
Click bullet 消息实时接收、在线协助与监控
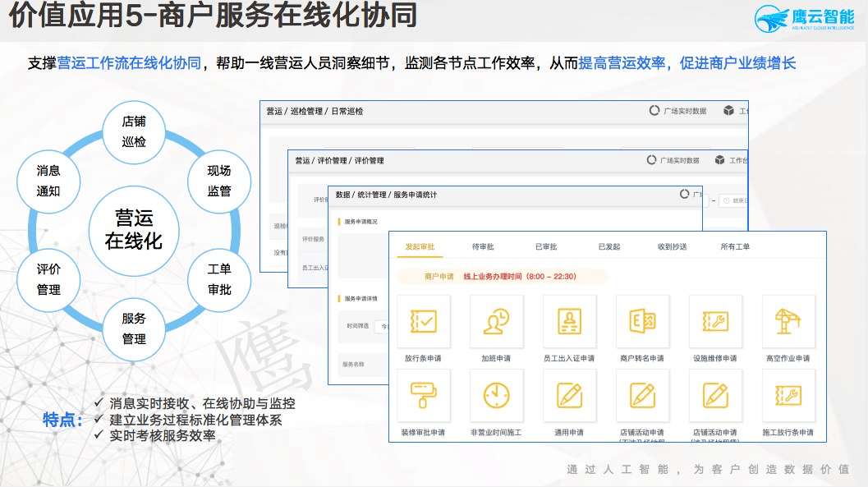tap(202, 403)
